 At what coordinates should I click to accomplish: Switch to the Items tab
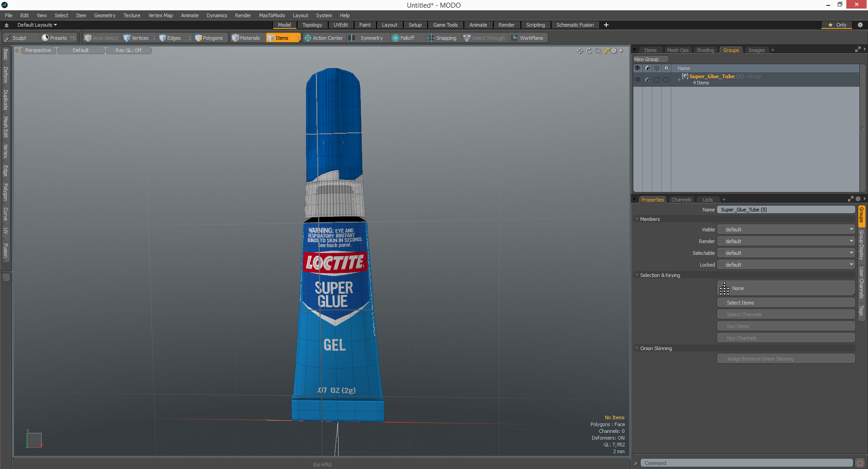click(650, 50)
